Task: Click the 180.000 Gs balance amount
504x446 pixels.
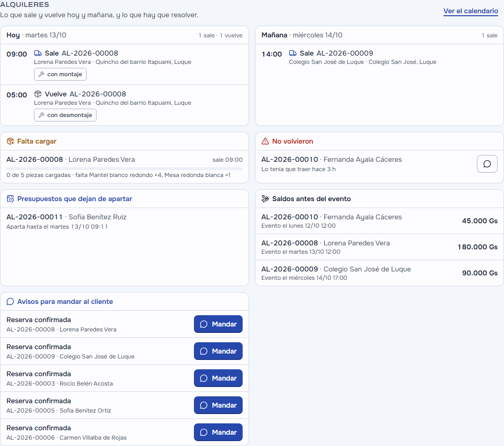Action: tap(477, 247)
